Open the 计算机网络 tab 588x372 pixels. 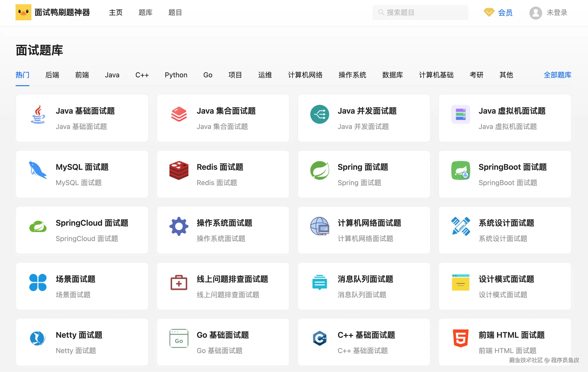305,75
